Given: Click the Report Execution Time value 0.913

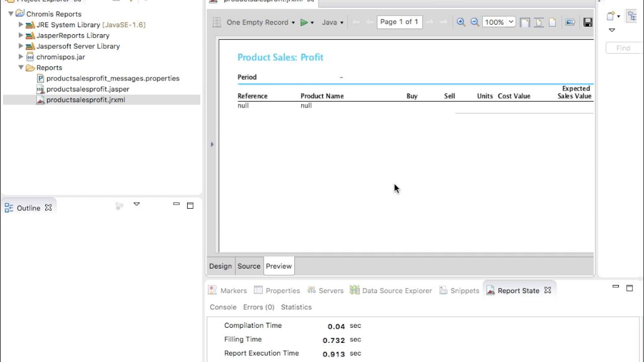Looking at the screenshot, I should 334,354.
